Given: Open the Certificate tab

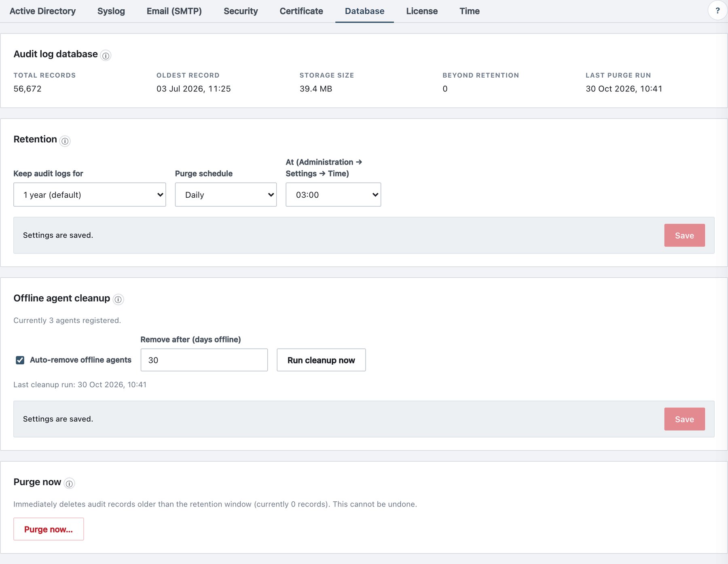Looking at the screenshot, I should (301, 11).
